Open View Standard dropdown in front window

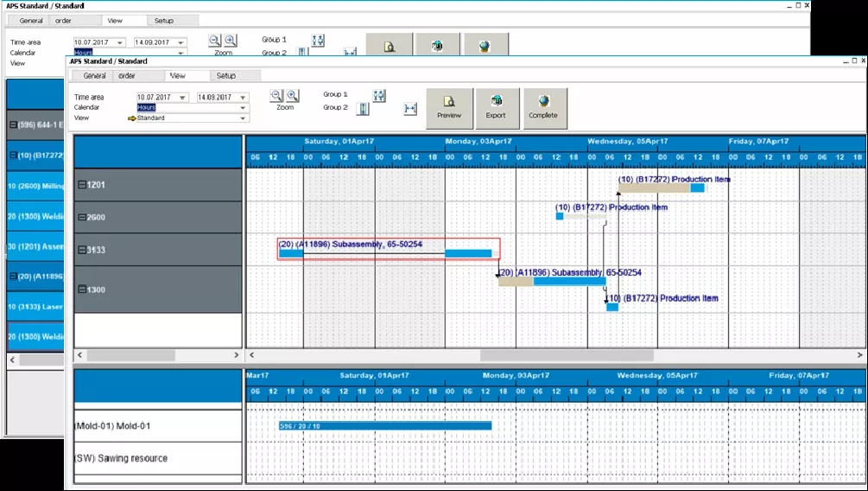tap(243, 118)
